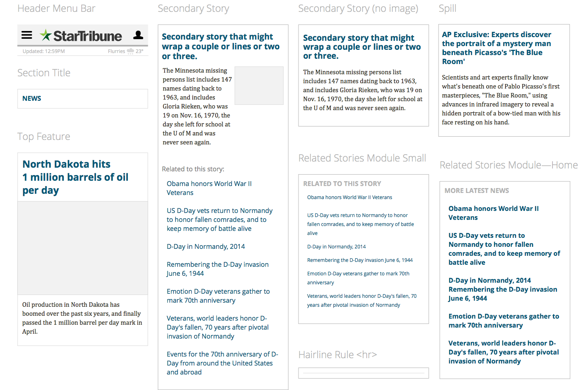Select the NEWS section title
Image resolution: width=588 pixels, height=390 pixels.
point(32,98)
